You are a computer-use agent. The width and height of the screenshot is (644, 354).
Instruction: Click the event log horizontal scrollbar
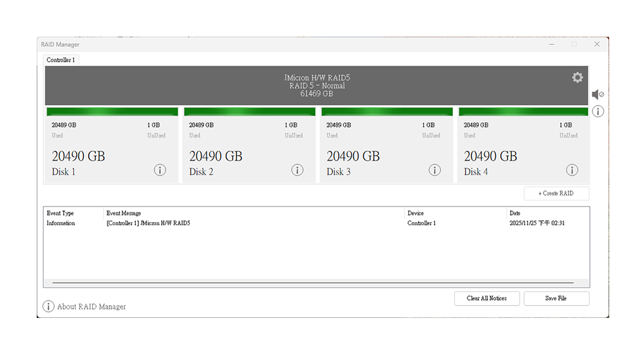313,283
